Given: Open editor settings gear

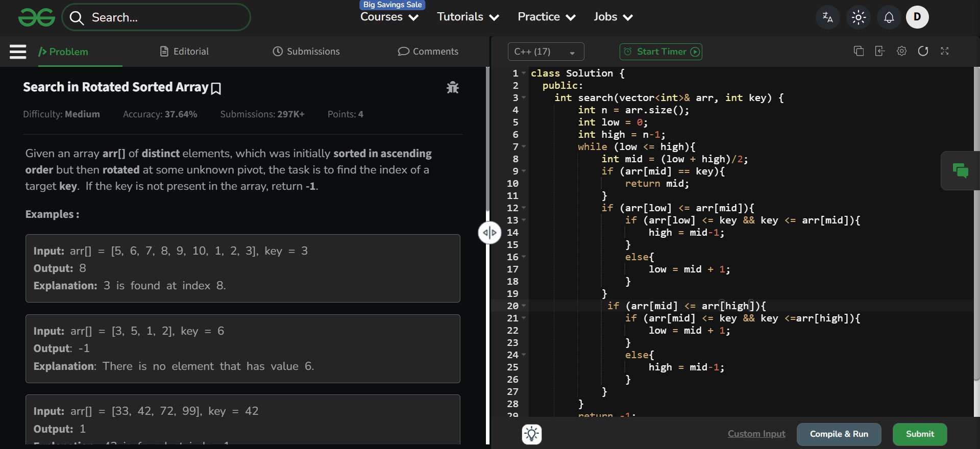Looking at the screenshot, I should 901,51.
